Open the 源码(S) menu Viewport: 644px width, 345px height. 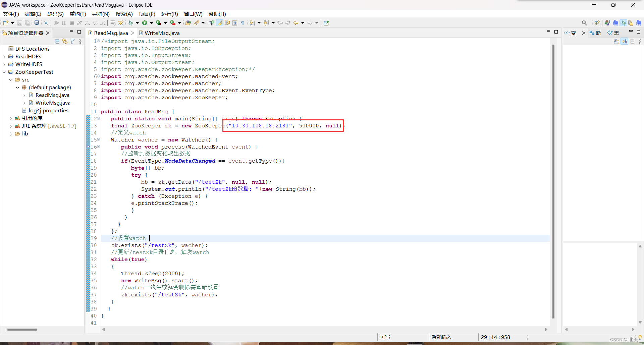pos(55,14)
